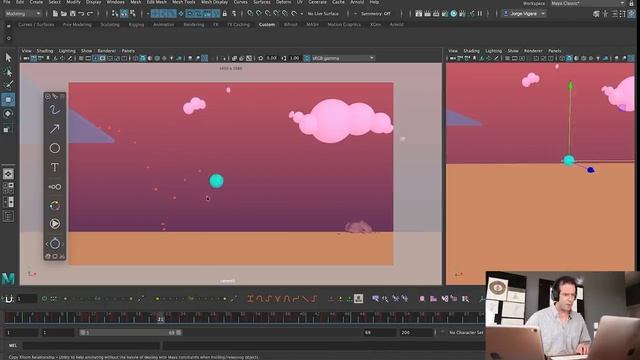Click the outliner layout icon in left sidebar
This screenshot has width=640, height=360.
tap(8, 216)
